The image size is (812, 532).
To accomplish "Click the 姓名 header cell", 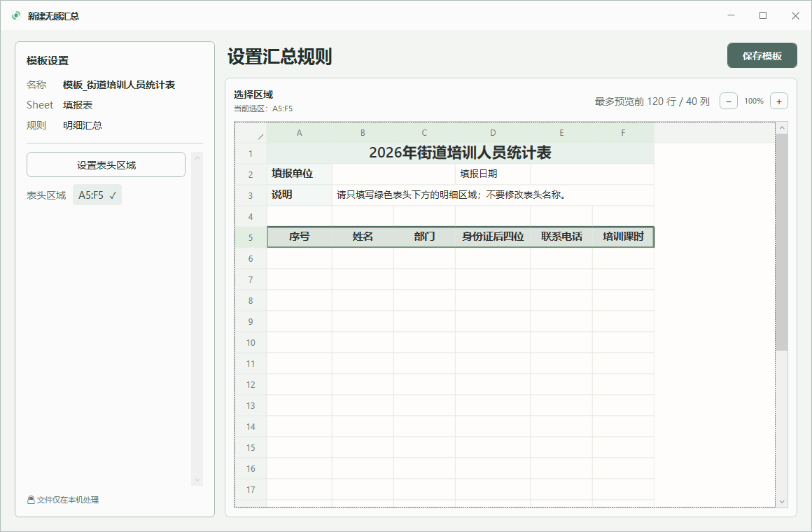I will pos(363,237).
